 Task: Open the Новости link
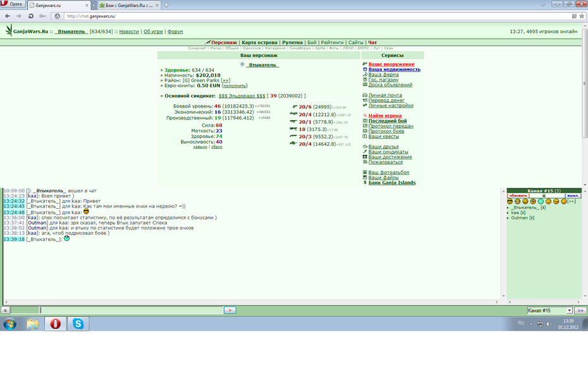[129, 32]
